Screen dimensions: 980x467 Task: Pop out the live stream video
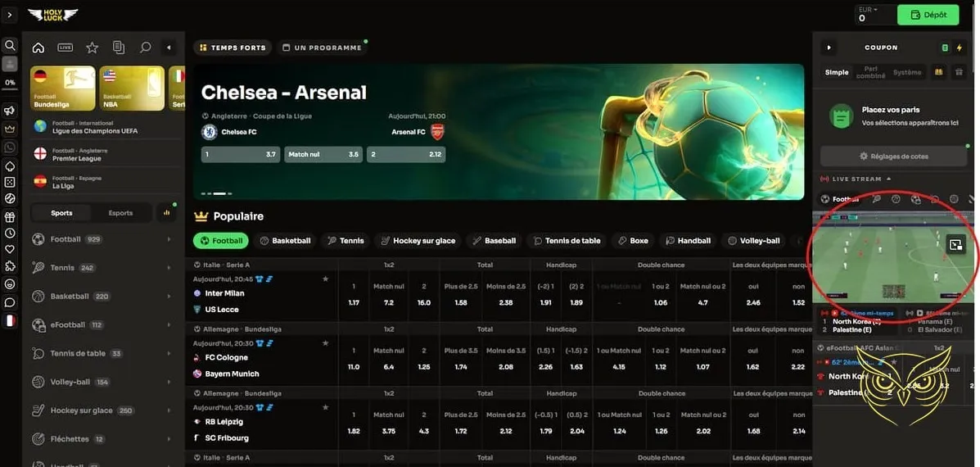pos(955,244)
